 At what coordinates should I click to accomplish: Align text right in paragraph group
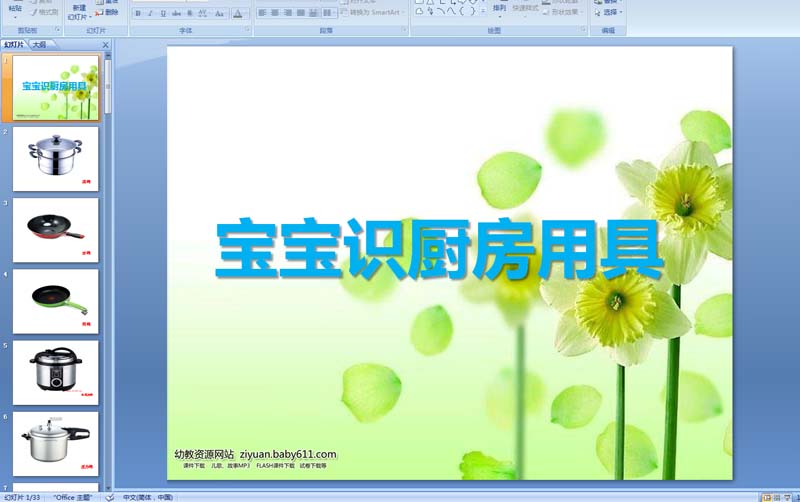[288, 12]
